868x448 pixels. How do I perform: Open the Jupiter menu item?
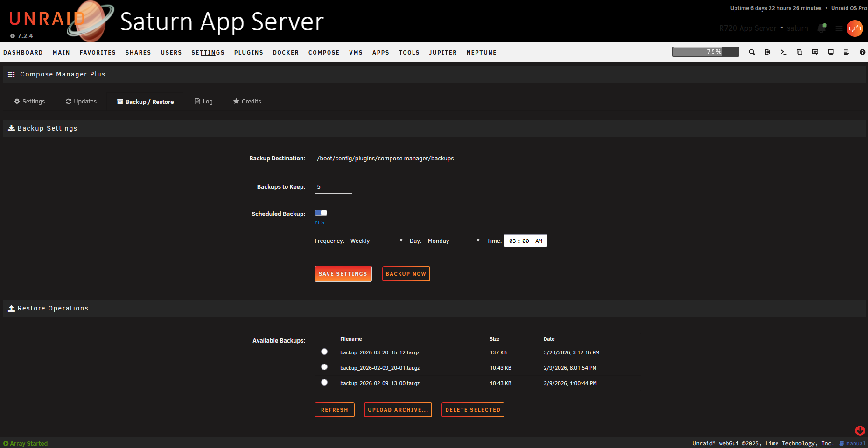tap(443, 53)
